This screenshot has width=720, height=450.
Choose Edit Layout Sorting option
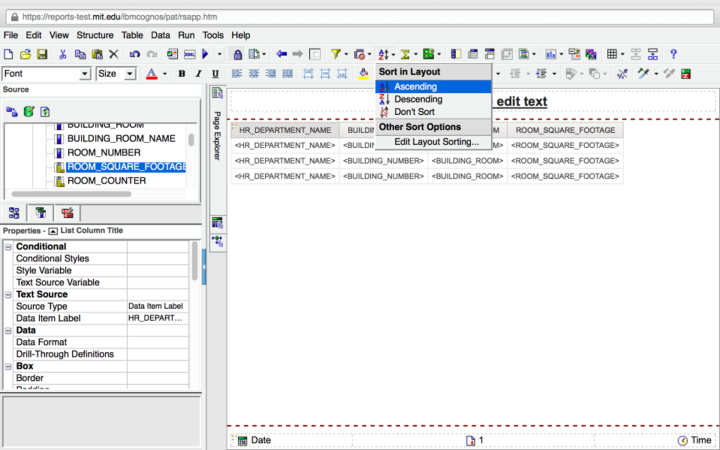click(435, 142)
